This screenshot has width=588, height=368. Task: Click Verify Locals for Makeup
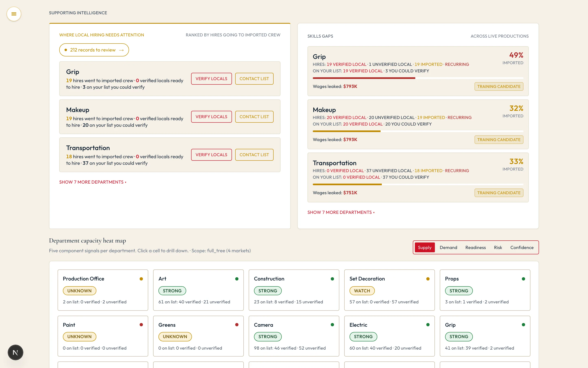(211, 117)
